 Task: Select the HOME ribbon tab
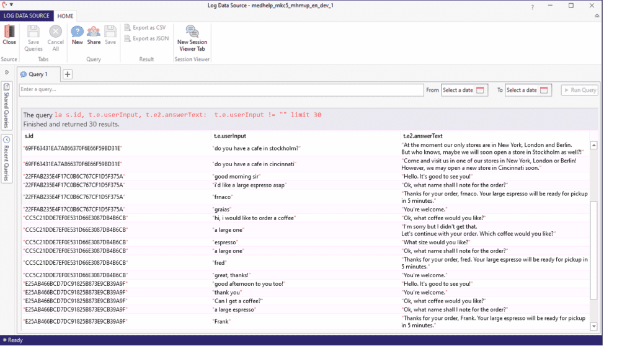(x=65, y=16)
